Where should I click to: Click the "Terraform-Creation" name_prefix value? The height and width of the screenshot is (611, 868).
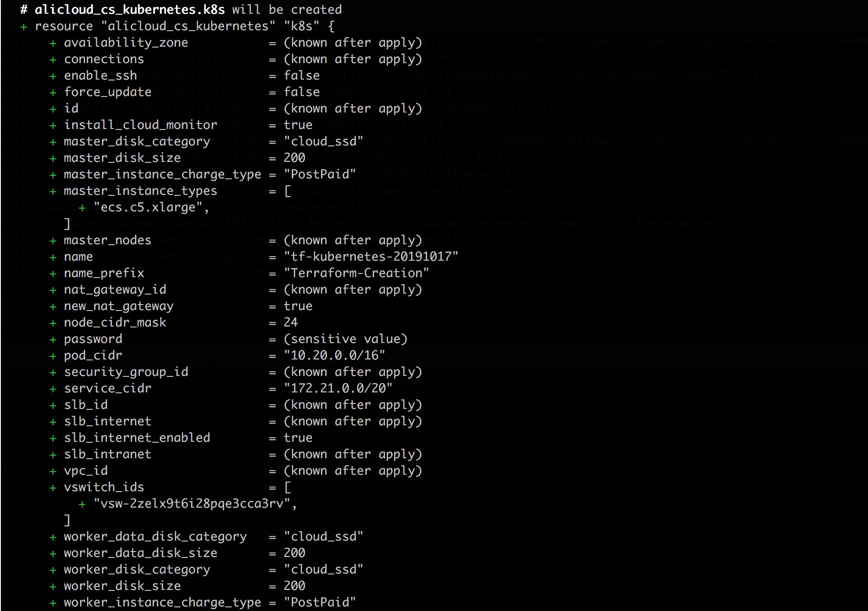pos(356,273)
